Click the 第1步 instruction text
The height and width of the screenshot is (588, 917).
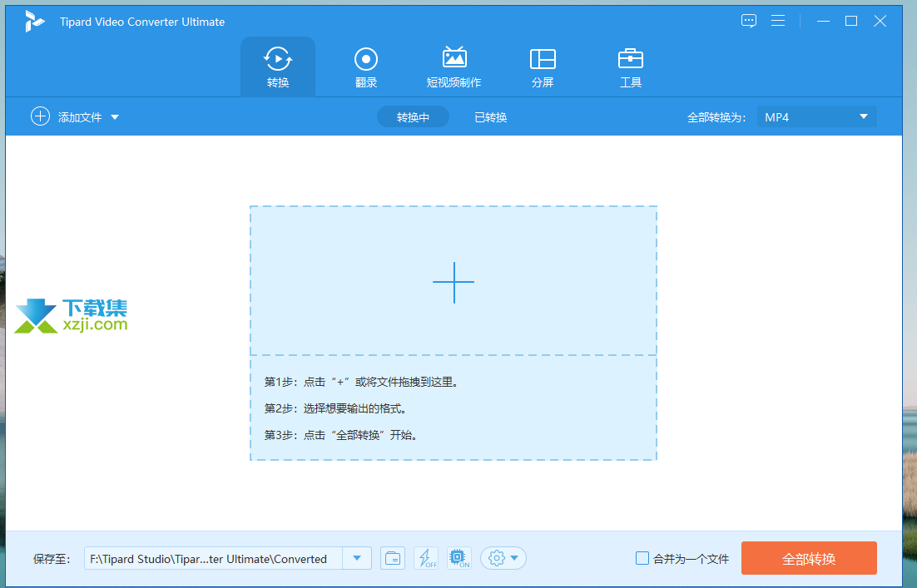tap(361, 383)
